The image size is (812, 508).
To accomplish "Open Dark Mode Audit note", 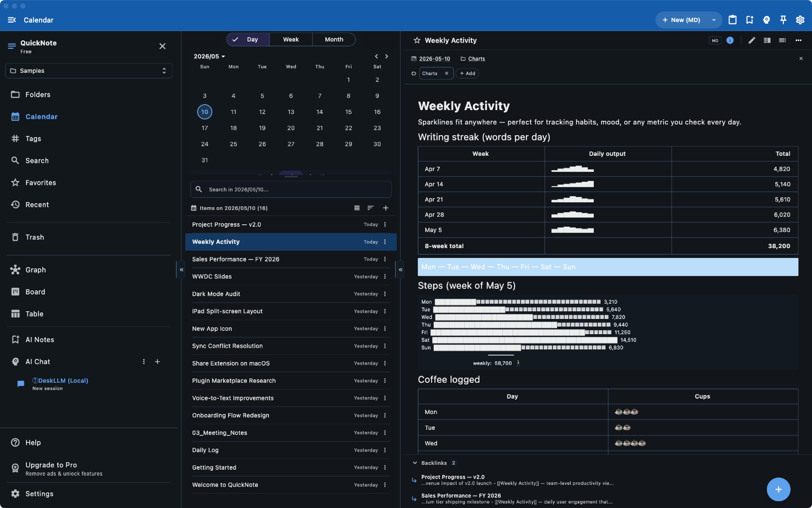I will coord(291,294).
